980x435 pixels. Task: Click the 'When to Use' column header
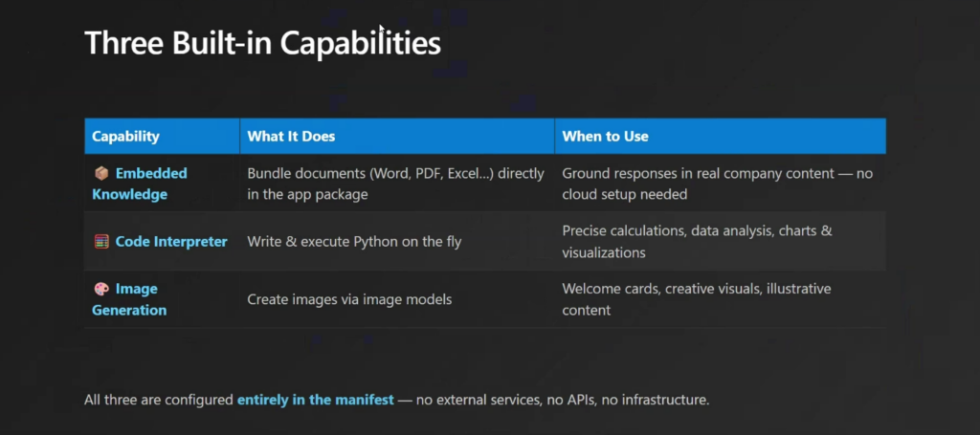point(605,137)
